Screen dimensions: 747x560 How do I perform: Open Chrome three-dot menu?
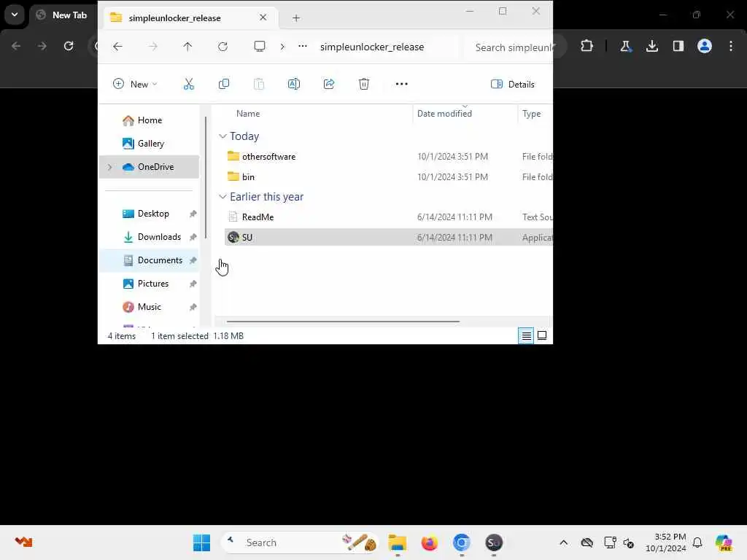coord(731,46)
